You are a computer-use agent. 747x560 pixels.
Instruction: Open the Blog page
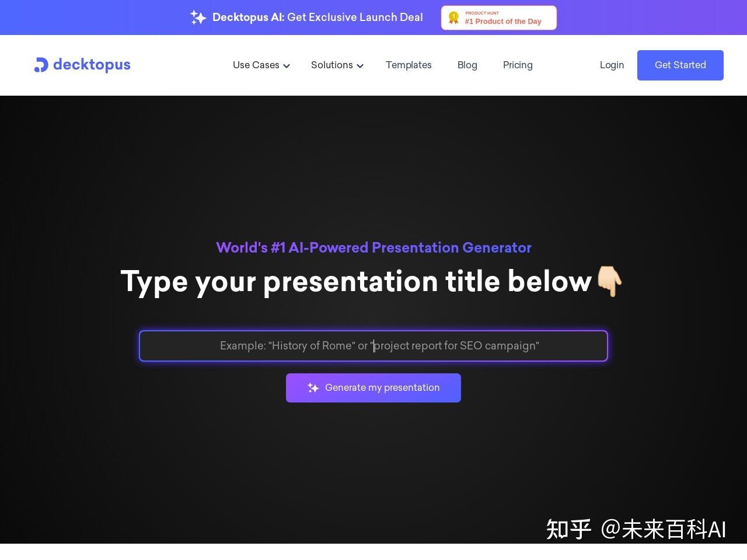[467, 65]
